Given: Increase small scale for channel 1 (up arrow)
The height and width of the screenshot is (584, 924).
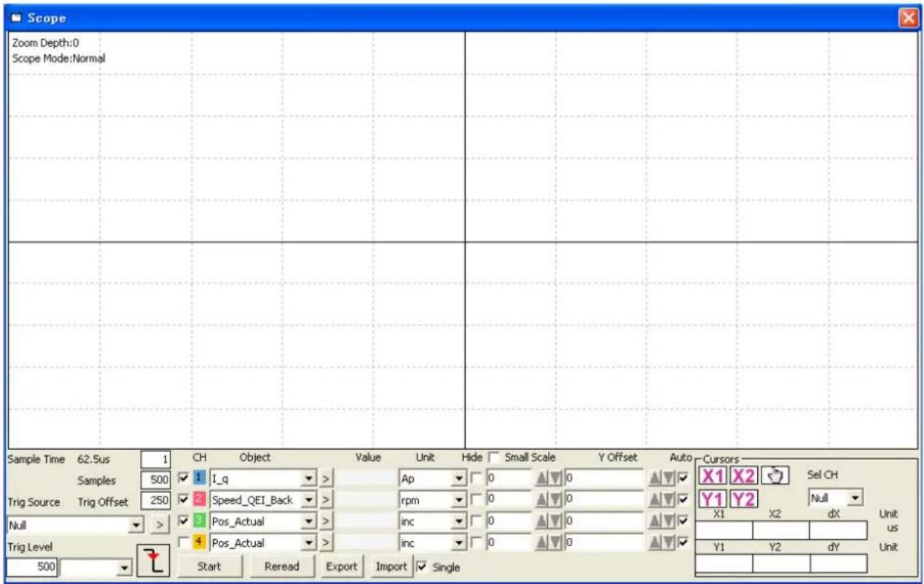Looking at the screenshot, I should (x=541, y=479).
